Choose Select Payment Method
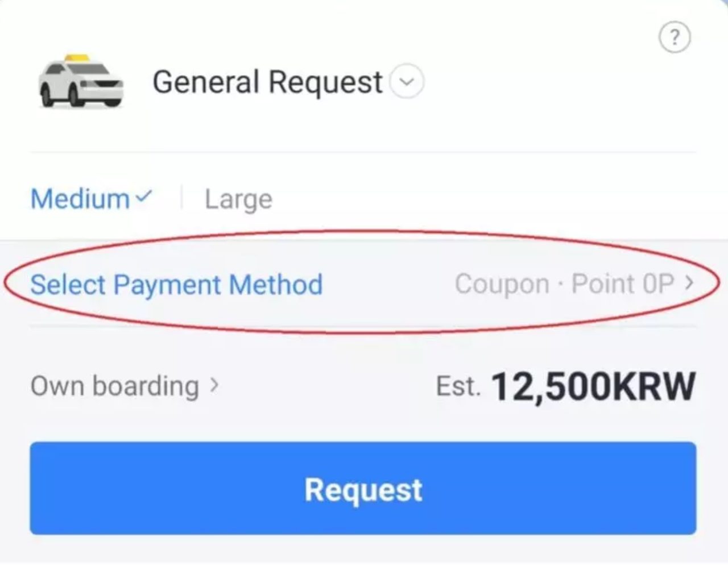Image resolution: width=728 pixels, height=566 pixels. coord(176,284)
